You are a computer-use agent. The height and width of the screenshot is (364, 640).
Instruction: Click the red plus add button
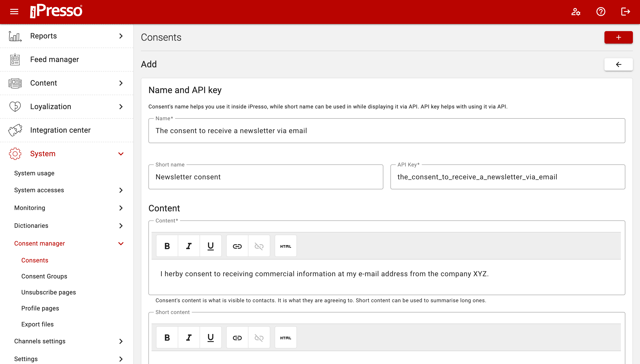(618, 37)
